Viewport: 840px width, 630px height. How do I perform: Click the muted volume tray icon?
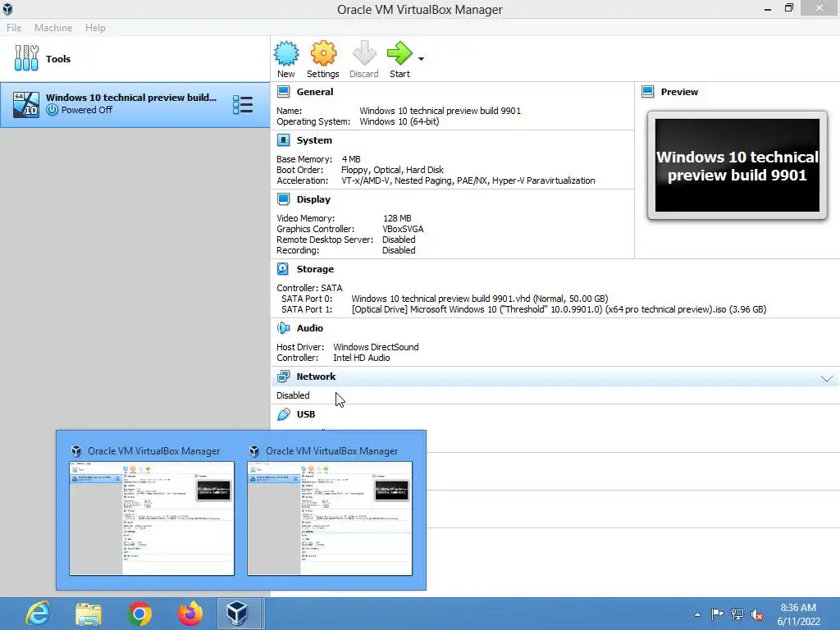coord(757,614)
